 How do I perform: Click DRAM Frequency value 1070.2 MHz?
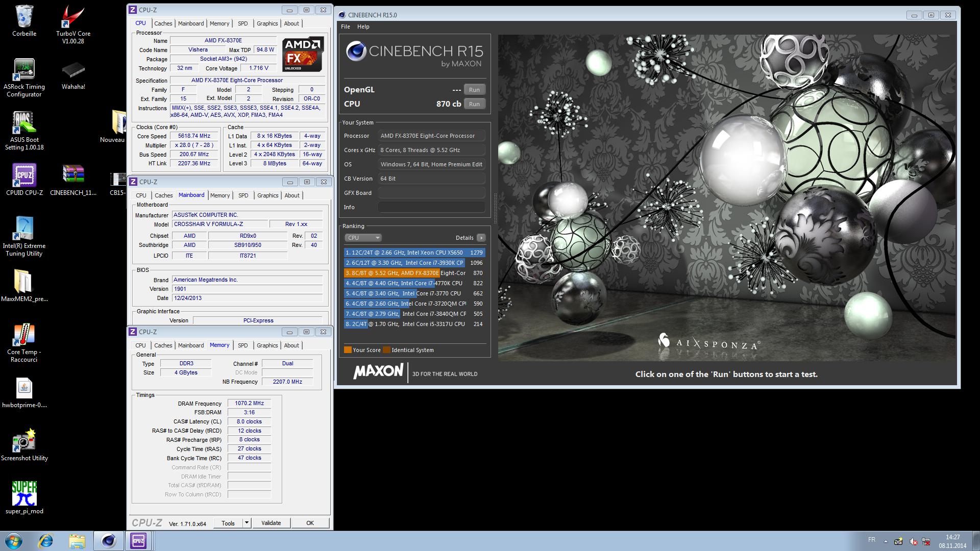[249, 403]
